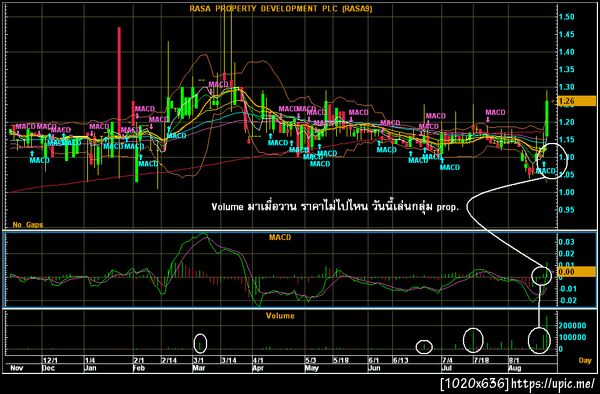Click the 1.20 price axis label
This screenshot has width=600, height=394.
click(566, 122)
